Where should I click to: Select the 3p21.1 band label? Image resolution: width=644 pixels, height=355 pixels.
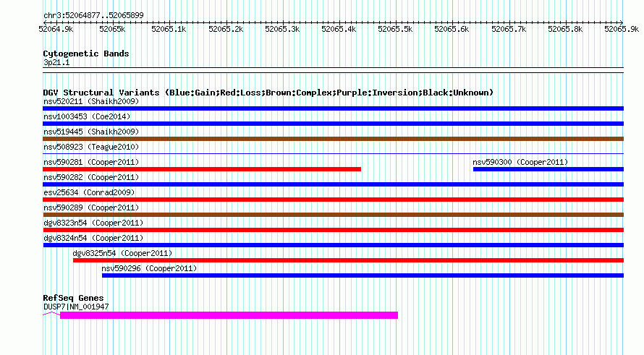[x=56, y=62]
